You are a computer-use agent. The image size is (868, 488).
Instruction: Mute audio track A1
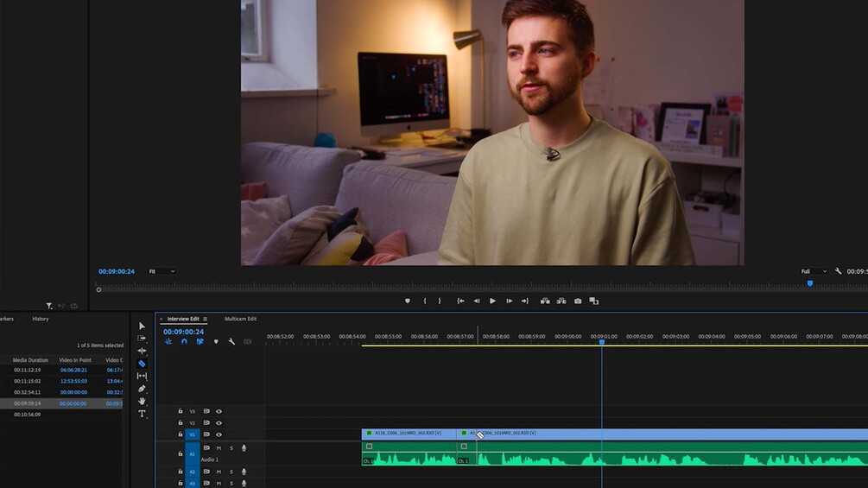pos(219,448)
